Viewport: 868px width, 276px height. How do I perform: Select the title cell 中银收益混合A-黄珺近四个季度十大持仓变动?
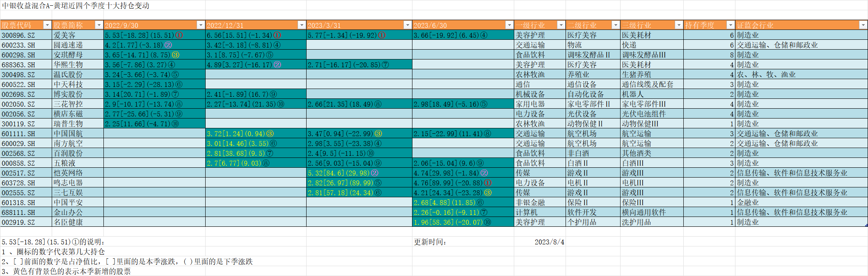(x=76, y=5)
